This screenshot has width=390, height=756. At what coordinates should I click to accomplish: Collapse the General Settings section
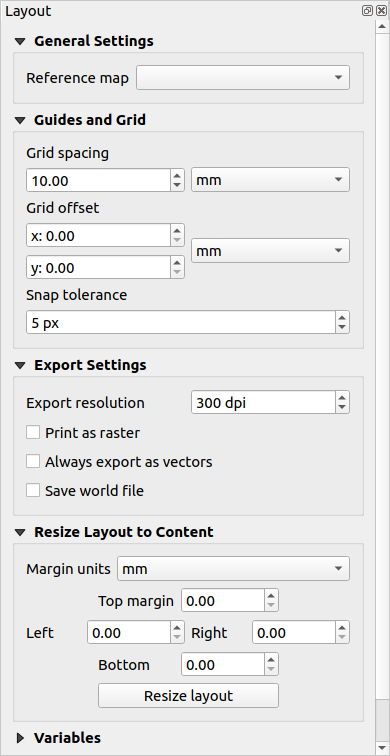tap(20, 41)
